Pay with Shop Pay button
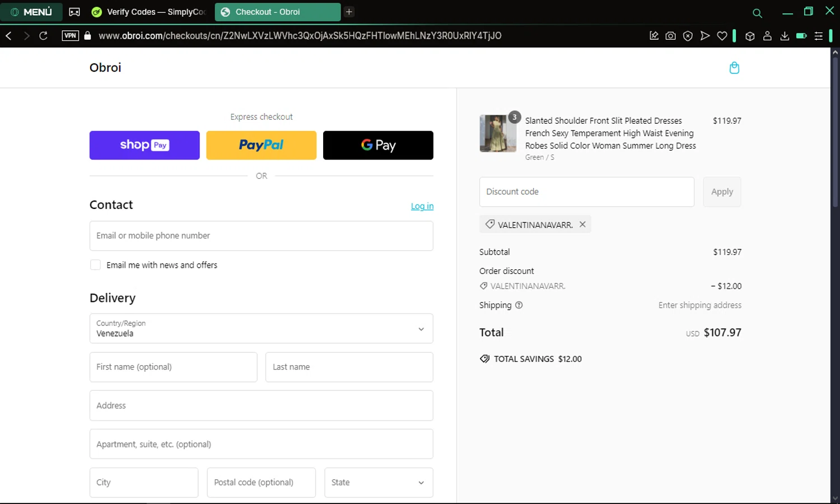This screenshot has width=840, height=504. pos(144,145)
